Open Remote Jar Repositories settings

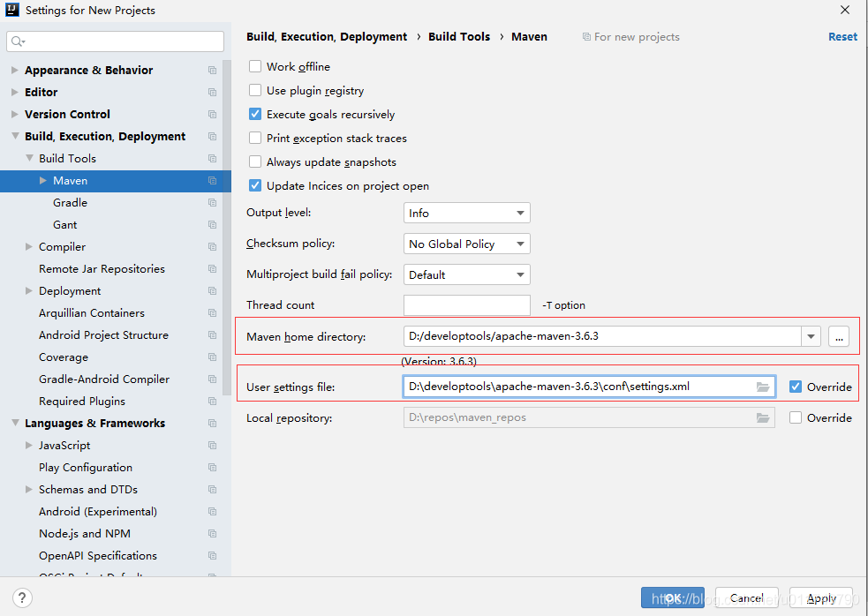tap(102, 269)
